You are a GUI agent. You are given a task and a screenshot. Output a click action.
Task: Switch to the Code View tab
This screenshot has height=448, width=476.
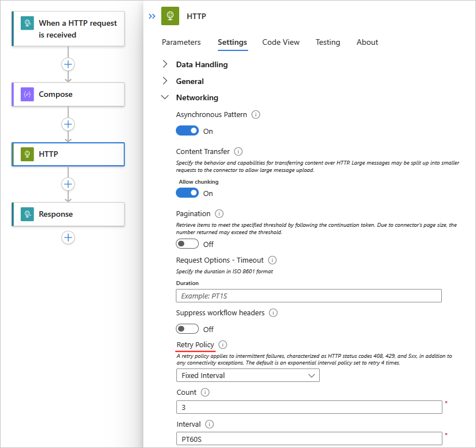(x=281, y=42)
